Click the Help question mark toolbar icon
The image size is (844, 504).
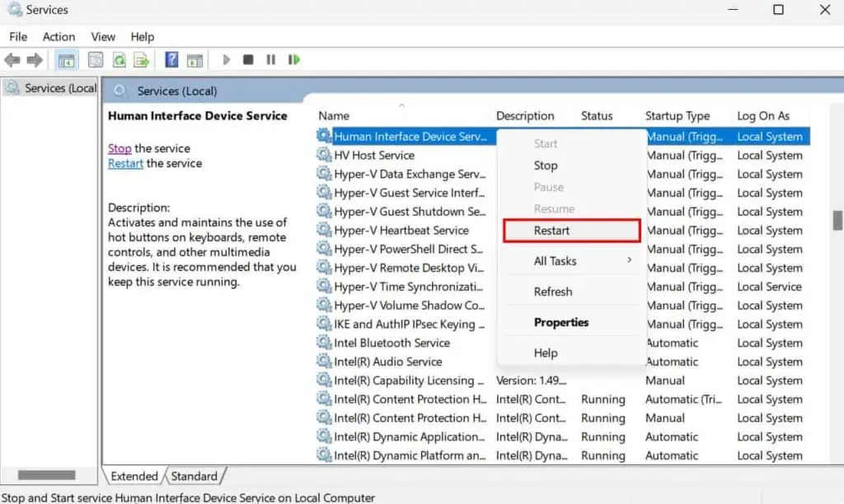point(171,58)
